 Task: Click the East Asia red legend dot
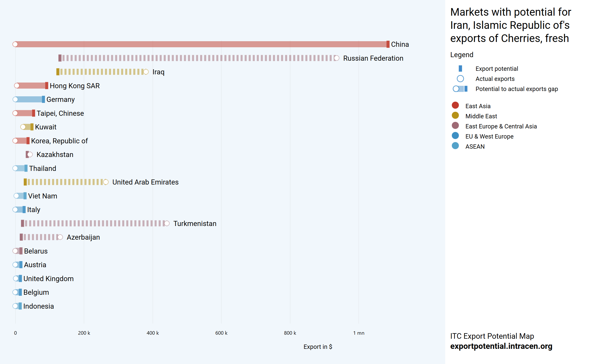point(455,105)
